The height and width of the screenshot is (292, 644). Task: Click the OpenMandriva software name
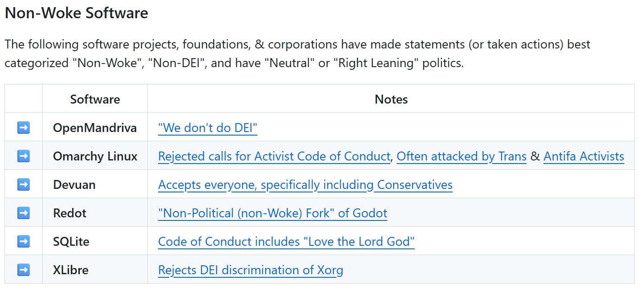(95, 128)
